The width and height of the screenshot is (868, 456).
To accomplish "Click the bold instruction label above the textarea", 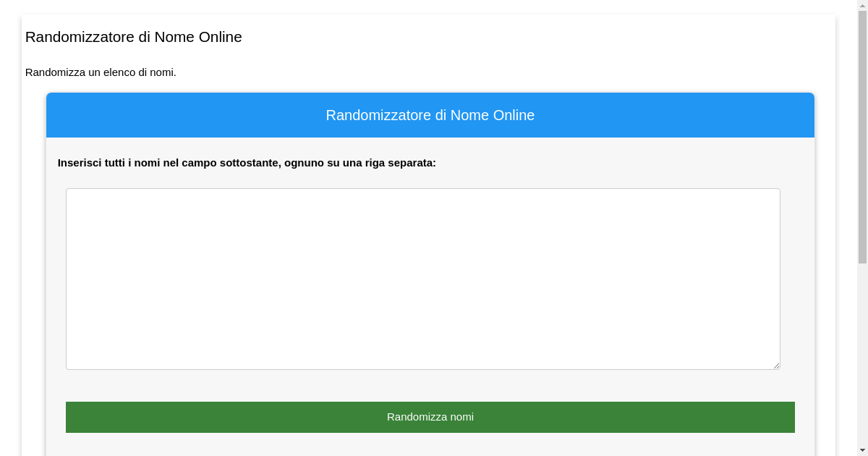I will [246, 163].
